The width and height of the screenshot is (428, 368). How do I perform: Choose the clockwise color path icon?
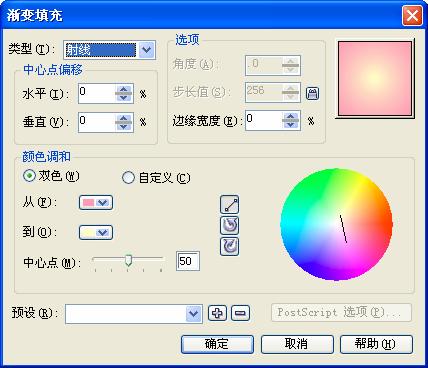(x=229, y=246)
